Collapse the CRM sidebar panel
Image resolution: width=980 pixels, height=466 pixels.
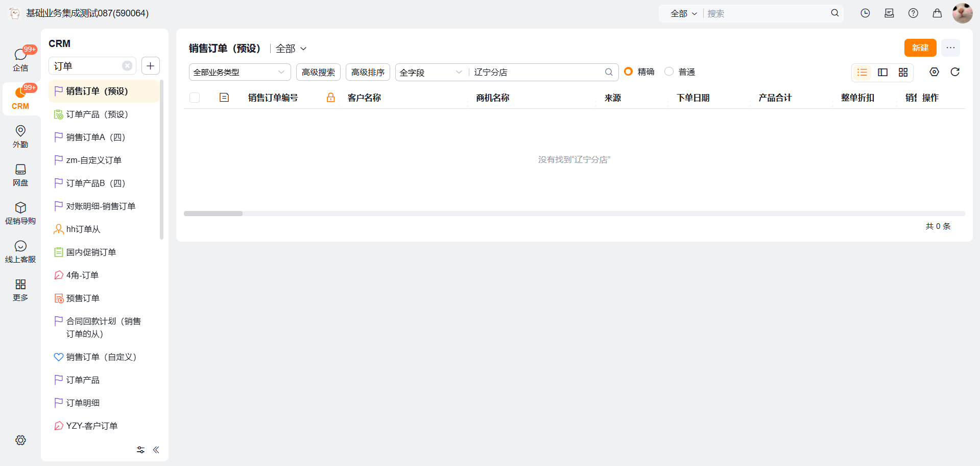156,450
